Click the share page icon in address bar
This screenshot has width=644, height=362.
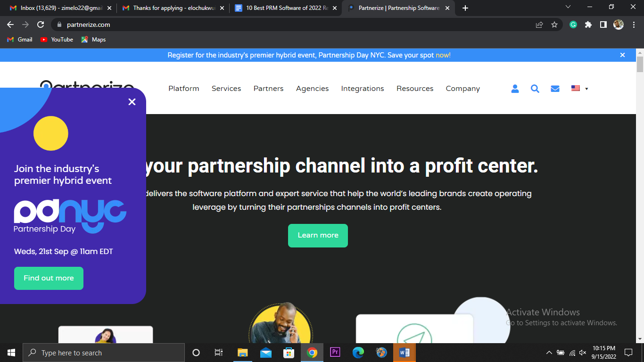coord(539,25)
